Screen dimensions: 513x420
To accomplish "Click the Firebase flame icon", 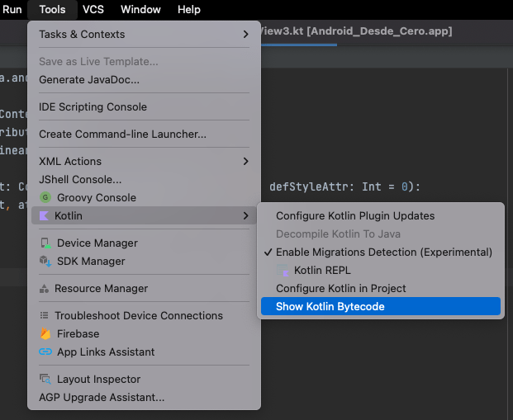I will click(45, 333).
